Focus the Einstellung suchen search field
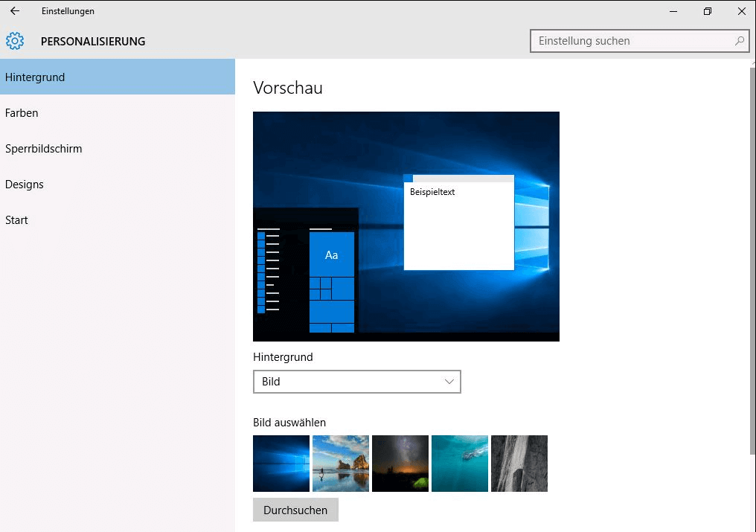Screen dimensions: 756x532 point(639,41)
